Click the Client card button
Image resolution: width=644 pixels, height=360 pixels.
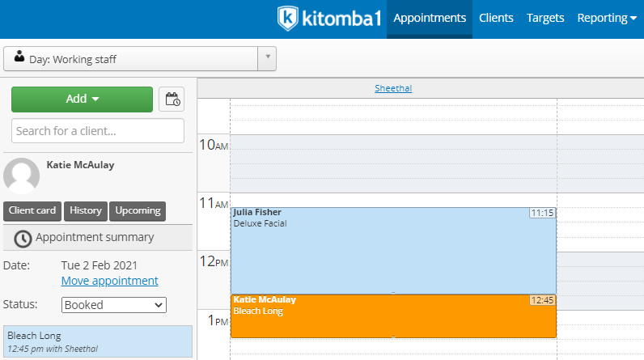click(32, 211)
